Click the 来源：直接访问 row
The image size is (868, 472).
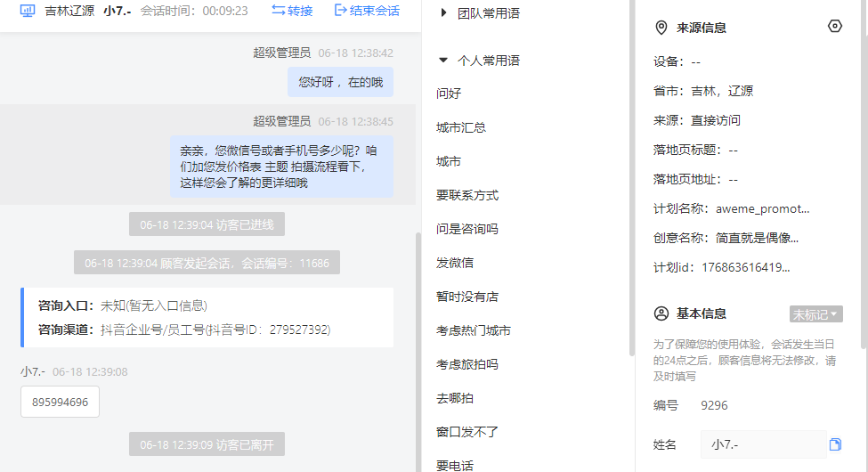(x=696, y=120)
